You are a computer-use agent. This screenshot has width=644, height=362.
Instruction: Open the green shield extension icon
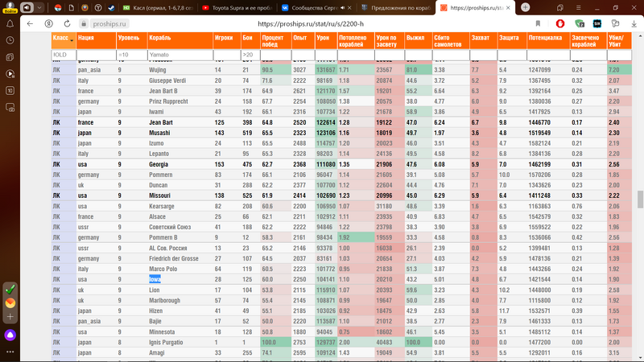pyautogui.click(x=579, y=24)
